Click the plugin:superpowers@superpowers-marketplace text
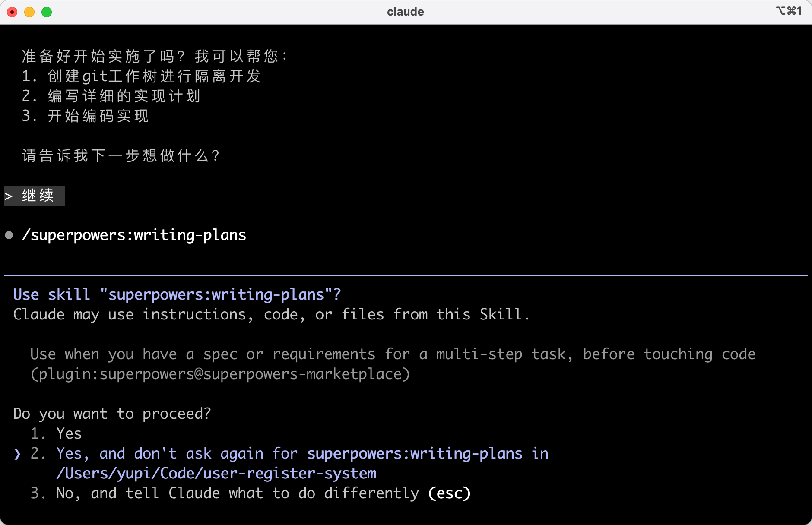This screenshot has width=812, height=525. tap(220, 374)
